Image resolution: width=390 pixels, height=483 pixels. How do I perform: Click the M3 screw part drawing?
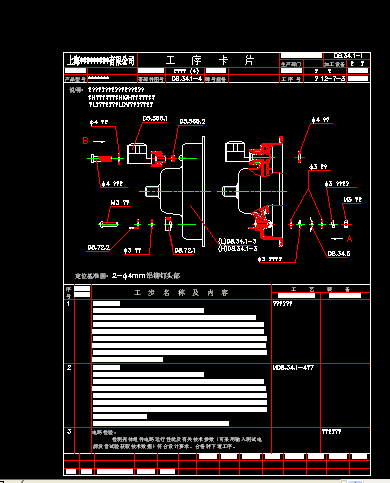coord(109,224)
